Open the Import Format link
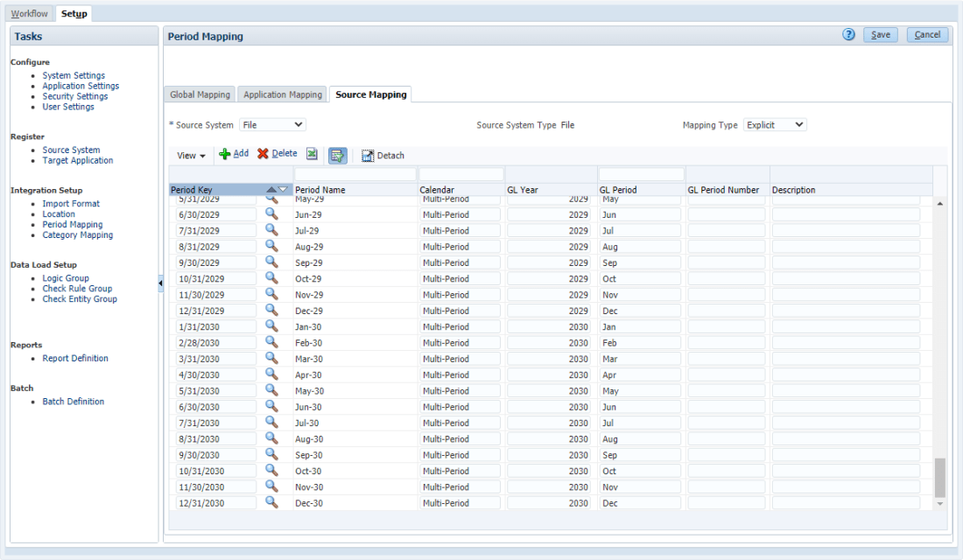Screen dimensions: 963x560 coord(71,204)
